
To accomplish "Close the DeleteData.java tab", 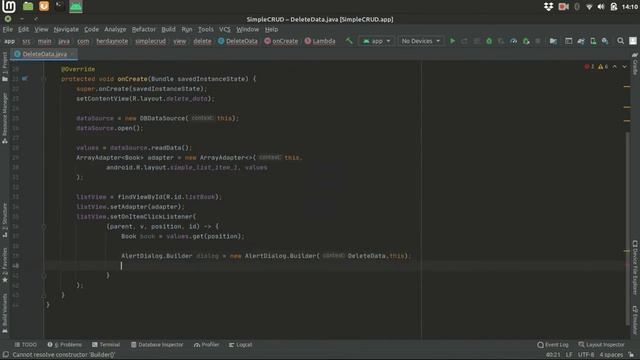I will tap(73, 54).
